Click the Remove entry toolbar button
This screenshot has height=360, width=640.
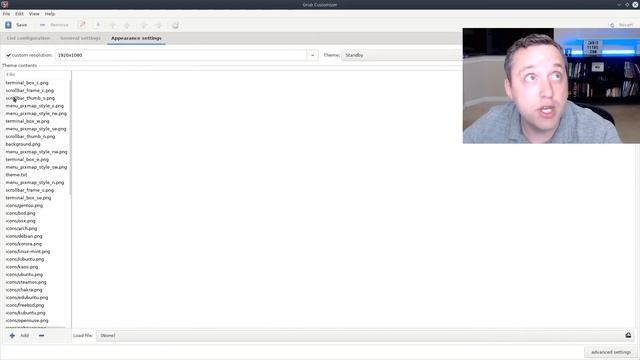click(54, 25)
